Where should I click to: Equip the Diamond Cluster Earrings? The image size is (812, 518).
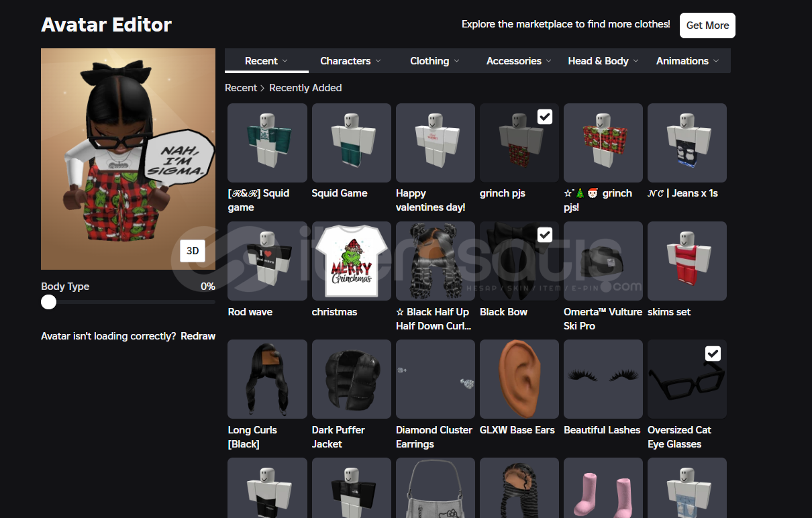point(435,379)
